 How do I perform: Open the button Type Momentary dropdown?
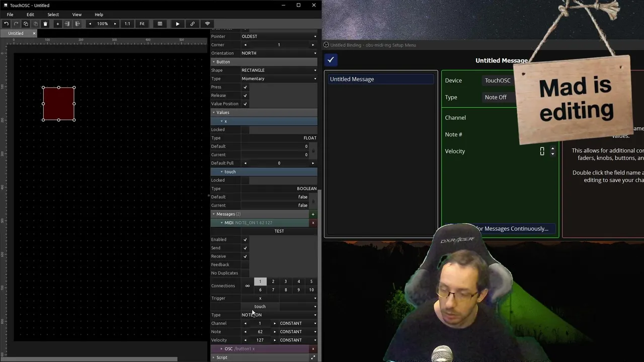coord(279,78)
